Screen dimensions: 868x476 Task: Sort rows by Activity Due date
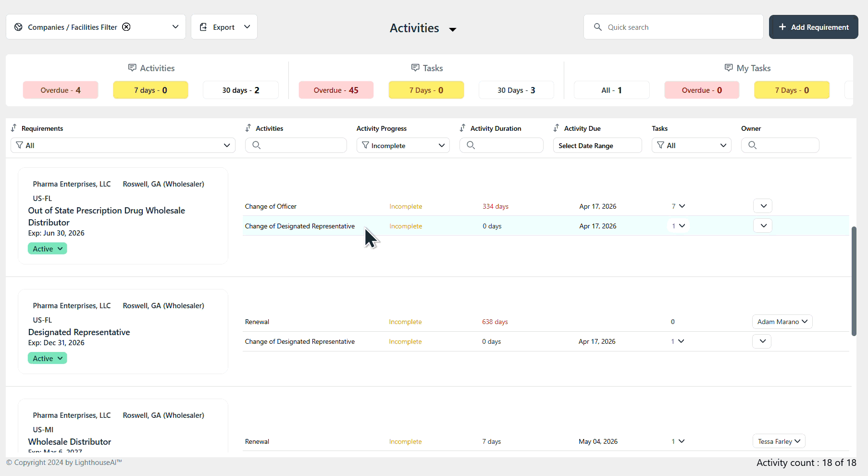pos(556,128)
